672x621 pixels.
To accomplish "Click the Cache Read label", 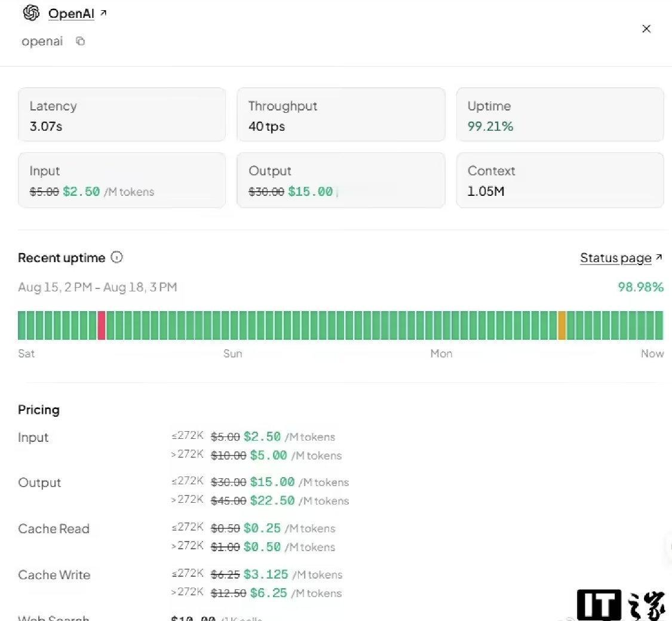I will [x=54, y=528].
